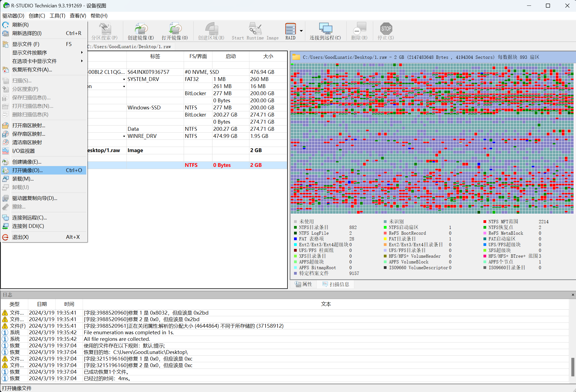
Task: Click the Start Runtime Image toolbar icon
Action: [255, 31]
